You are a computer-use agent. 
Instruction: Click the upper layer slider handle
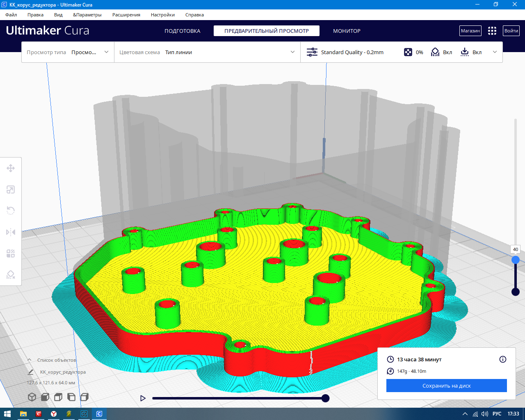516,260
